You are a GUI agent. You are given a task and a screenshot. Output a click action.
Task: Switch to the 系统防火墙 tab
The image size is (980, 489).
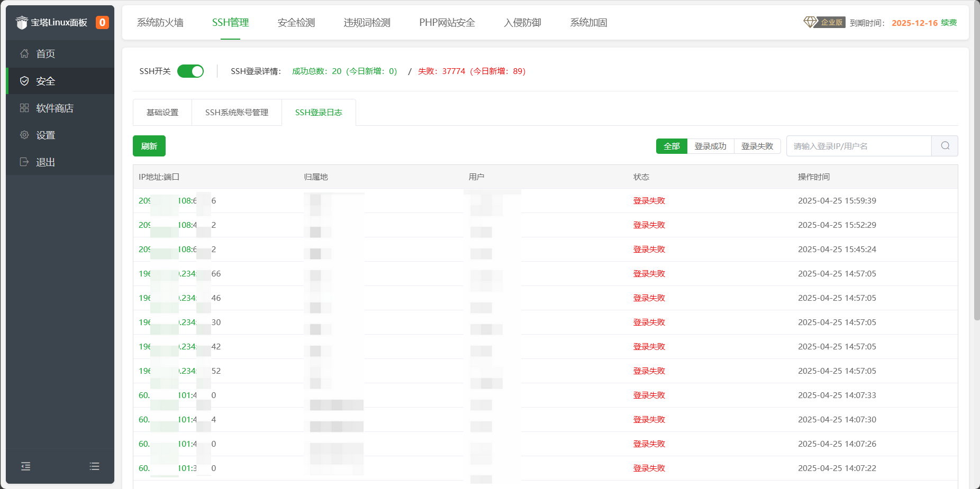(x=160, y=23)
